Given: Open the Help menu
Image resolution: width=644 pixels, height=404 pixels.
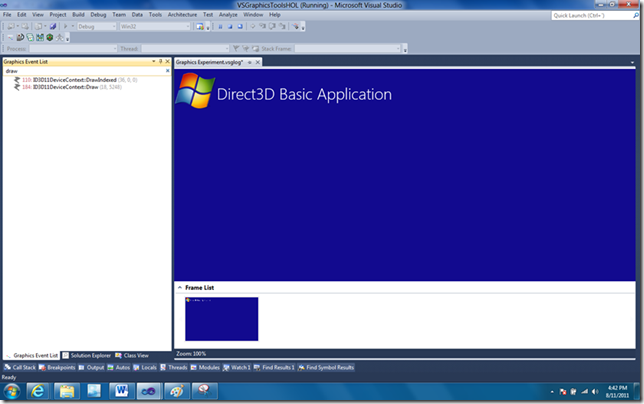Looking at the screenshot, I should click(x=275, y=14).
